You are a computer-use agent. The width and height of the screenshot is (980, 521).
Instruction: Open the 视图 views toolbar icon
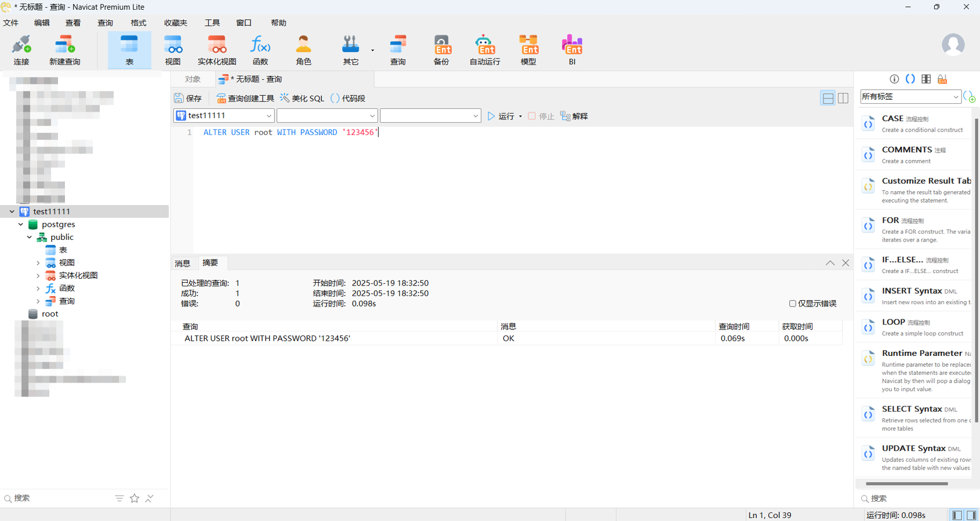[173, 50]
